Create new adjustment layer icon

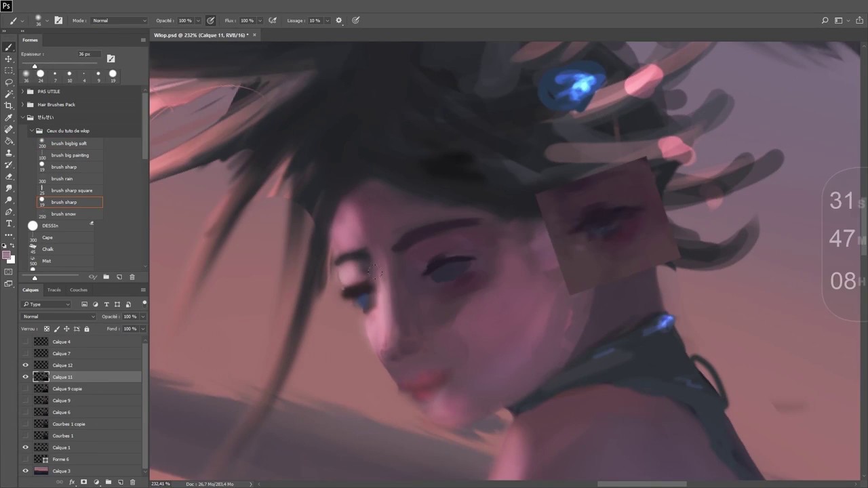click(x=96, y=482)
